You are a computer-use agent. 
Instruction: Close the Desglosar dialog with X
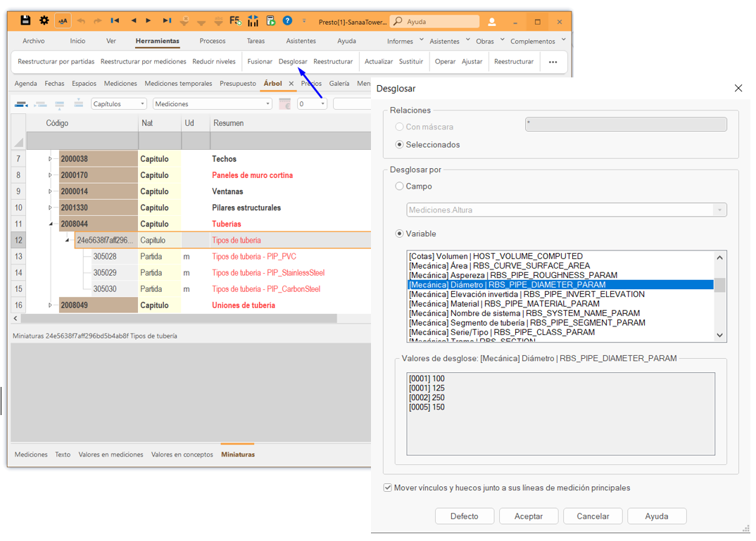pos(738,88)
